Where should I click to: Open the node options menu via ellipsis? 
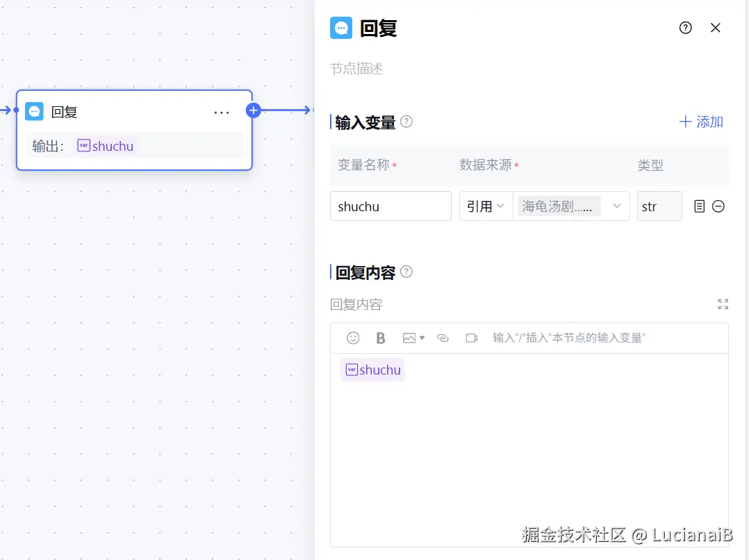point(221,112)
